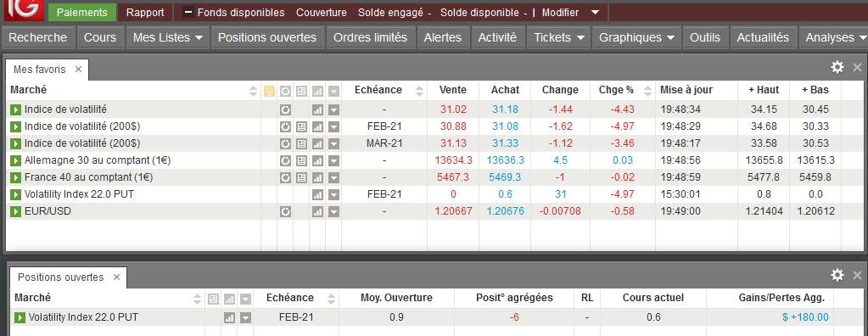This screenshot has height=336, width=868.
Task: Open the Cours menu item
Action: coord(100,37)
